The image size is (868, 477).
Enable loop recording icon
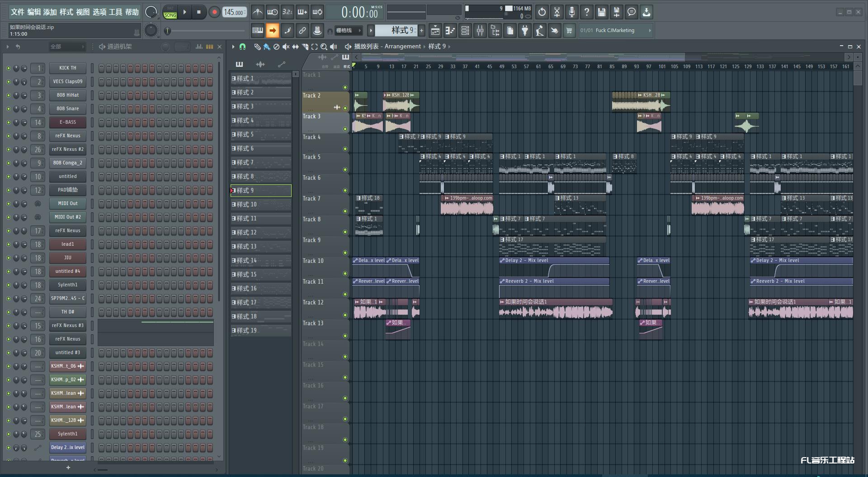pyautogui.click(x=317, y=12)
